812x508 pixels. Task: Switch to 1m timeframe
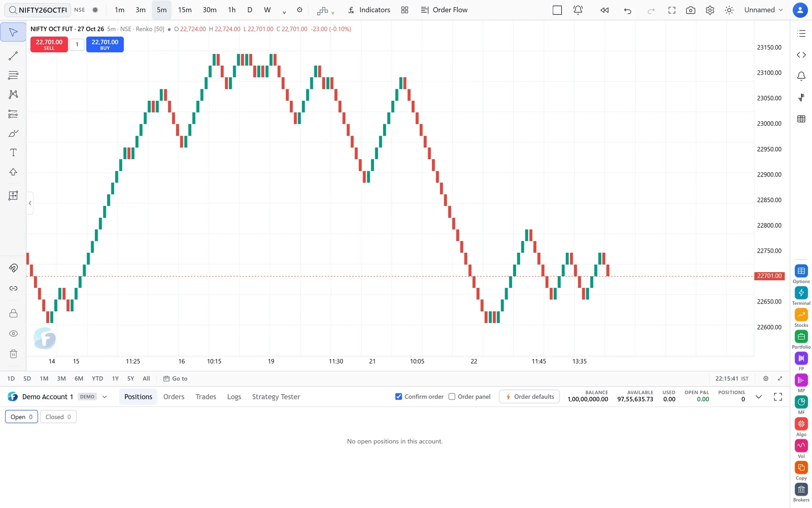120,10
